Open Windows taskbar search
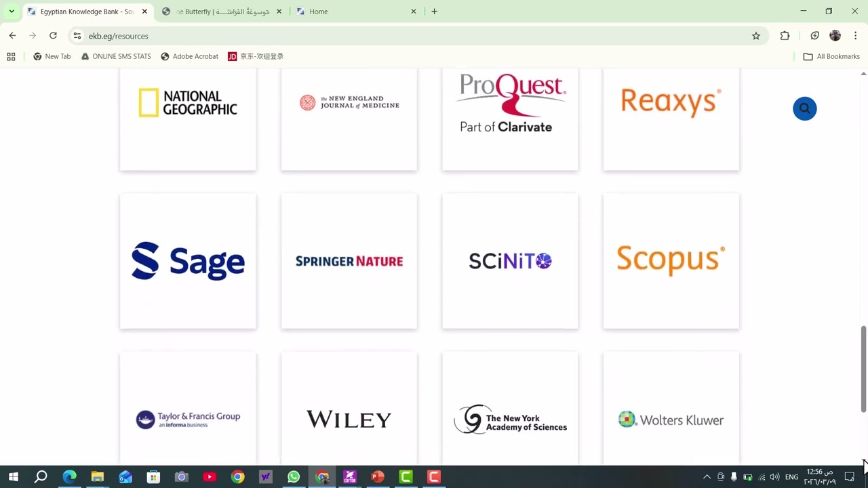868x488 pixels. point(41,477)
